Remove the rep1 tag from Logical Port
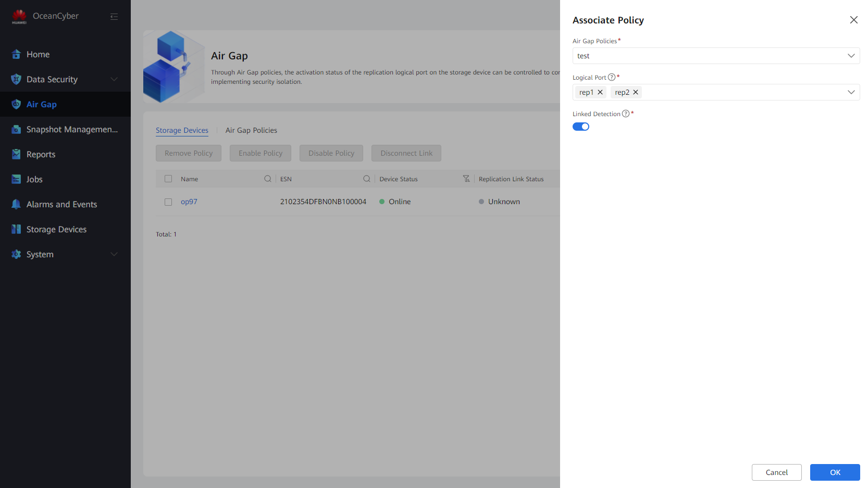The image size is (868, 488). click(x=600, y=92)
